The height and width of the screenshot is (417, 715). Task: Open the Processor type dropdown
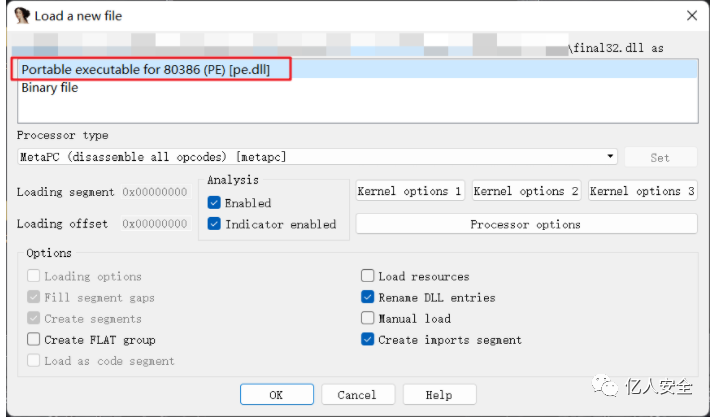click(x=317, y=156)
